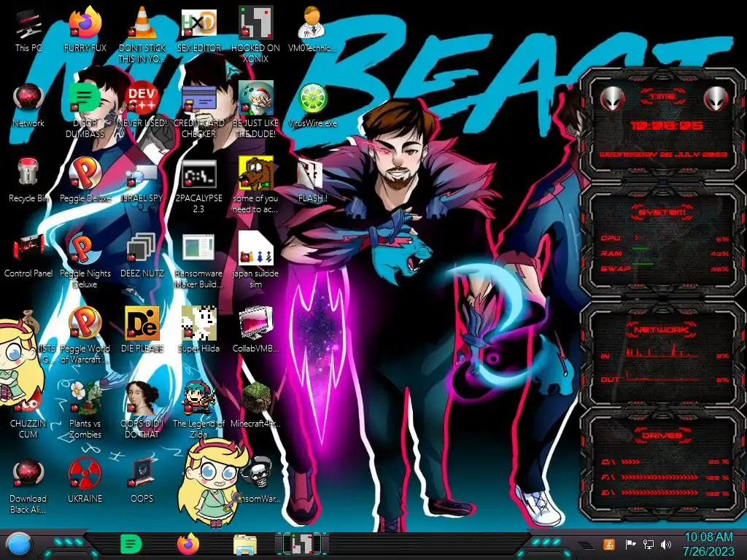Select the japan suicide sim icon
The image size is (747, 560).
point(256,261)
